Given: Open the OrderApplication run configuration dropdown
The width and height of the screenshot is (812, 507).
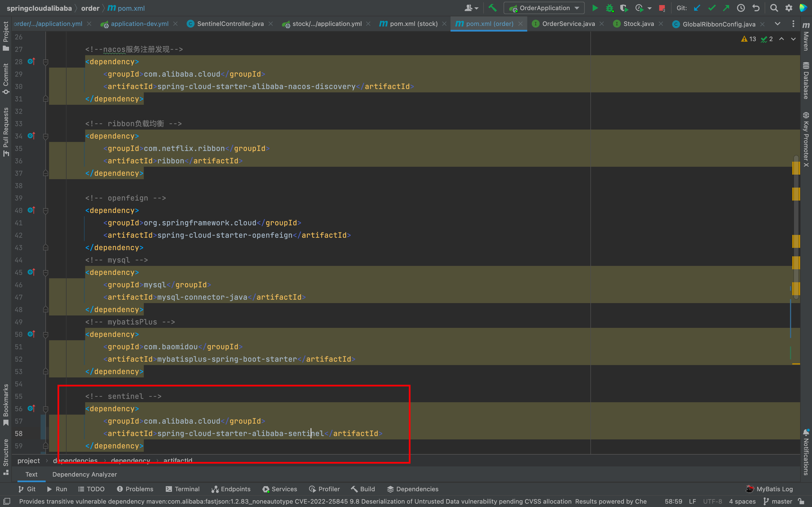Looking at the screenshot, I should [544, 8].
